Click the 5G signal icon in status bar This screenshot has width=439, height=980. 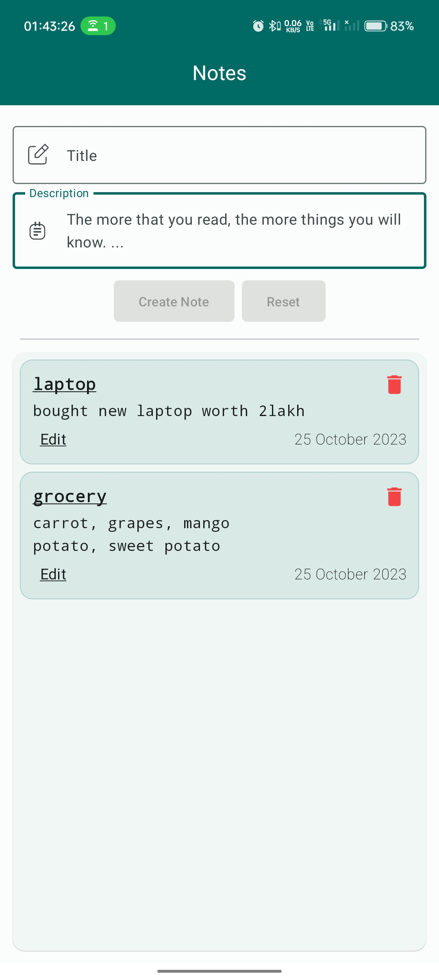point(330,26)
